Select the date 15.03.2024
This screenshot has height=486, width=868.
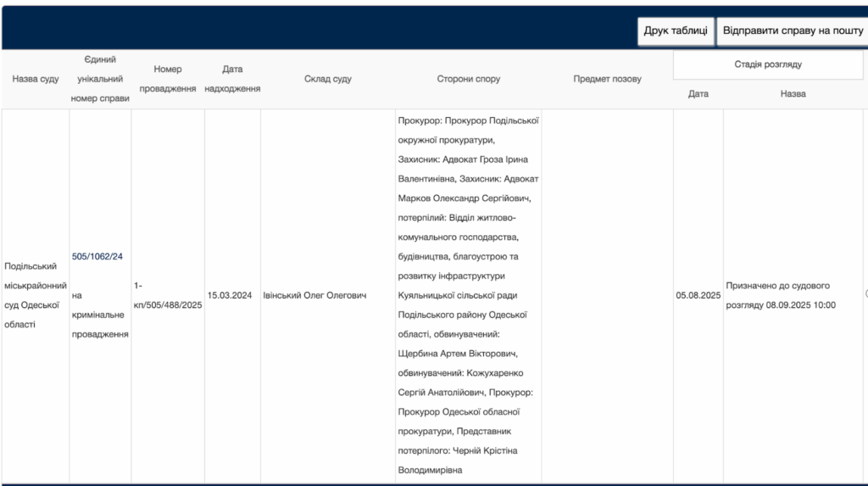pyautogui.click(x=230, y=295)
